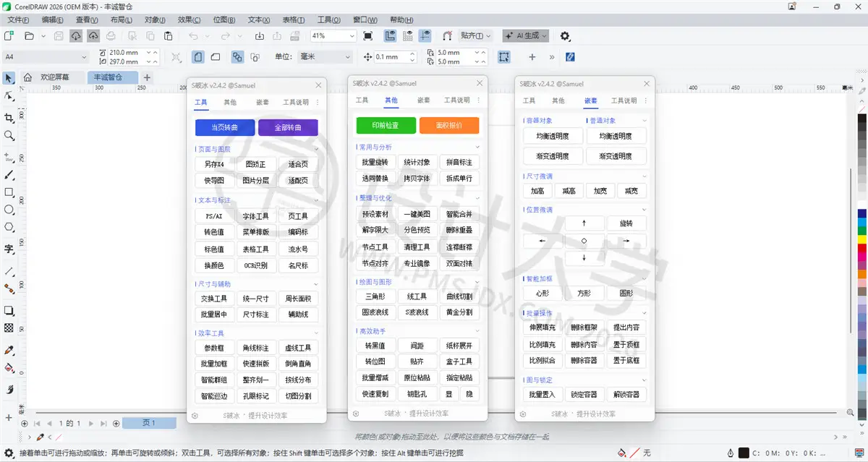Open the 效果 menu

click(190, 20)
